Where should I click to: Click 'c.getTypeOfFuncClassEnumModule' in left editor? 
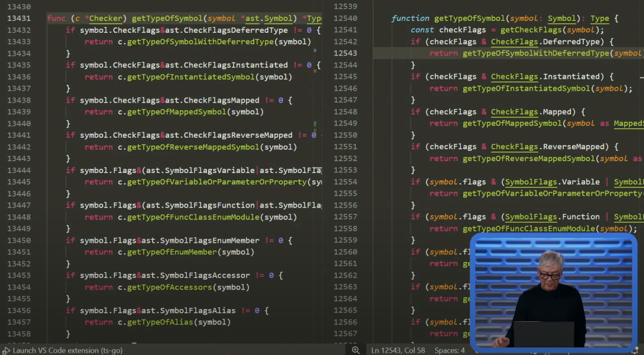click(x=188, y=217)
